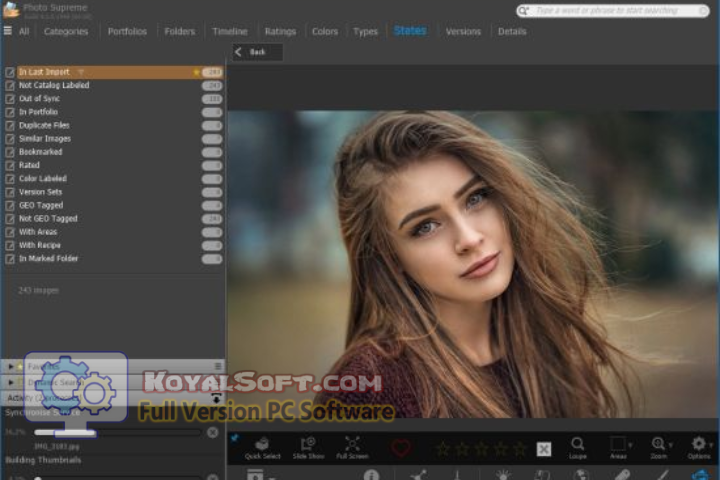Click the blue pin icon on the toolbar
Viewport: 720px width, 480px height.
[x=235, y=438]
